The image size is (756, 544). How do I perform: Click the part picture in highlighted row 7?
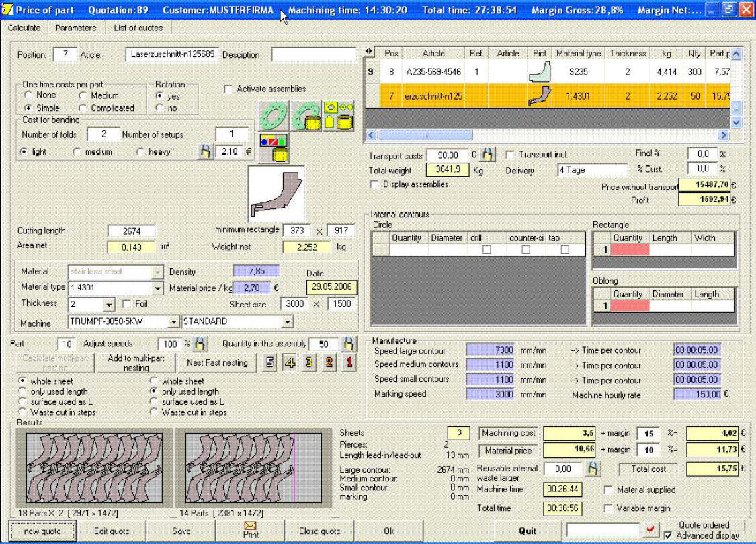540,95
